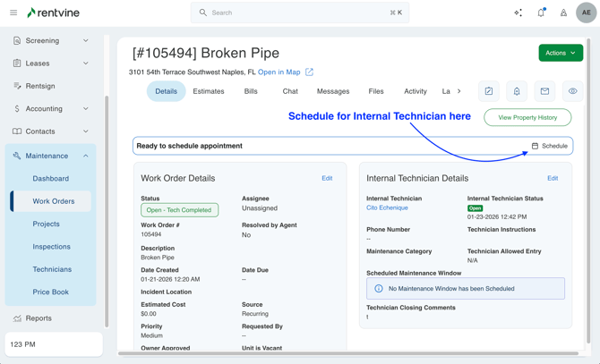Click the clipboard edit note icon
The image size is (600, 364).
(489, 91)
